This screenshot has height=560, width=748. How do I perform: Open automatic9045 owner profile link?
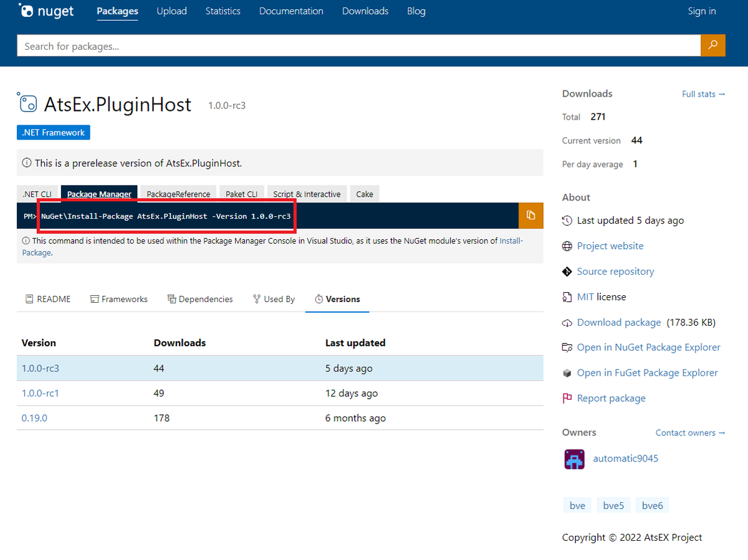pyautogui.click(x=626, y=458)
